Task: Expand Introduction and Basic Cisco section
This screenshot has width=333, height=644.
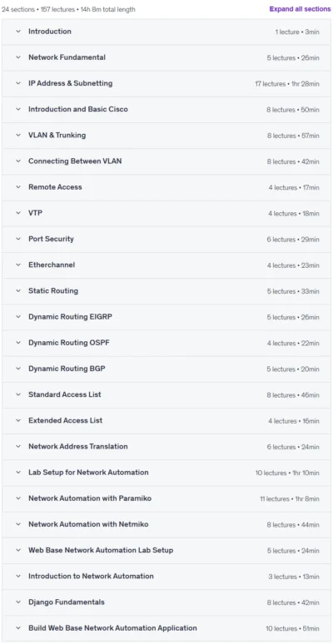Action: (x=166, y=110)
